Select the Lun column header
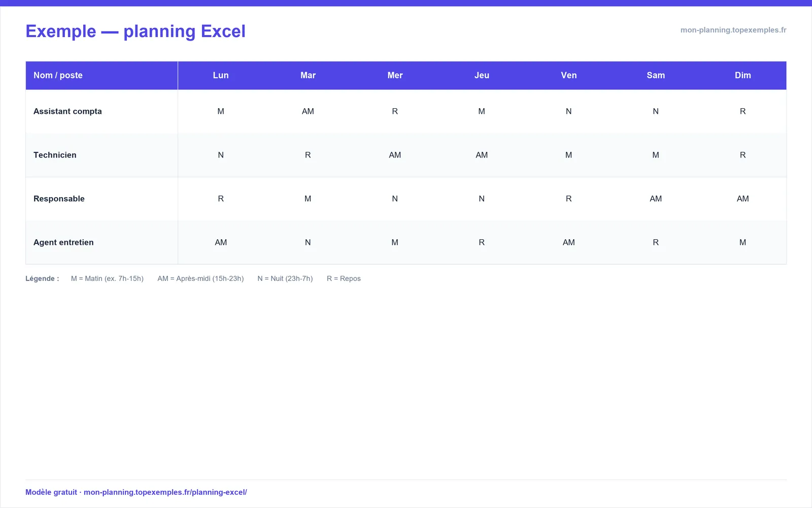Viewport: 812px width, 508px height. (x=221, y=75)
